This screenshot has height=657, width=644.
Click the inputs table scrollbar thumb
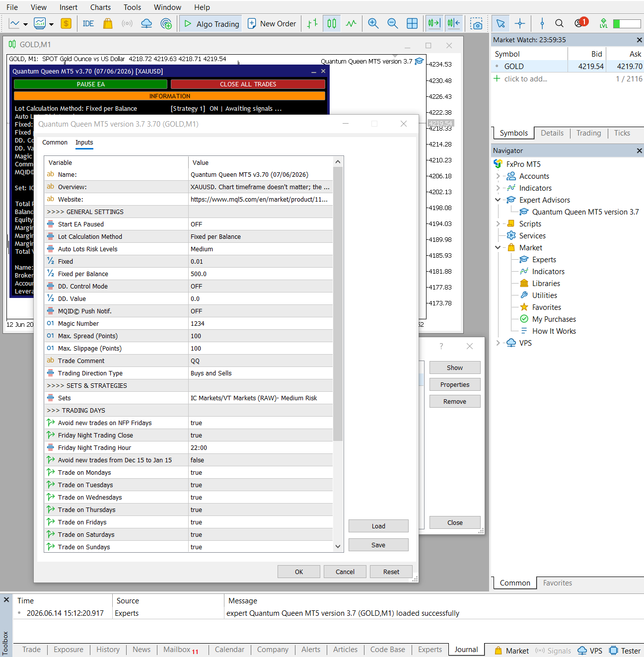pyautogui.click(x=338, y=304)
